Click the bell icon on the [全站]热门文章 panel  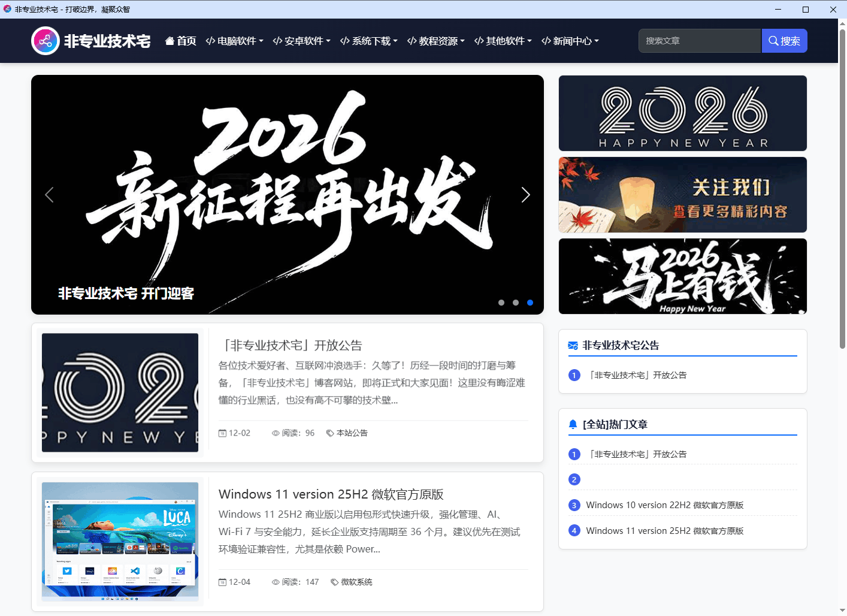click(573, 424)
